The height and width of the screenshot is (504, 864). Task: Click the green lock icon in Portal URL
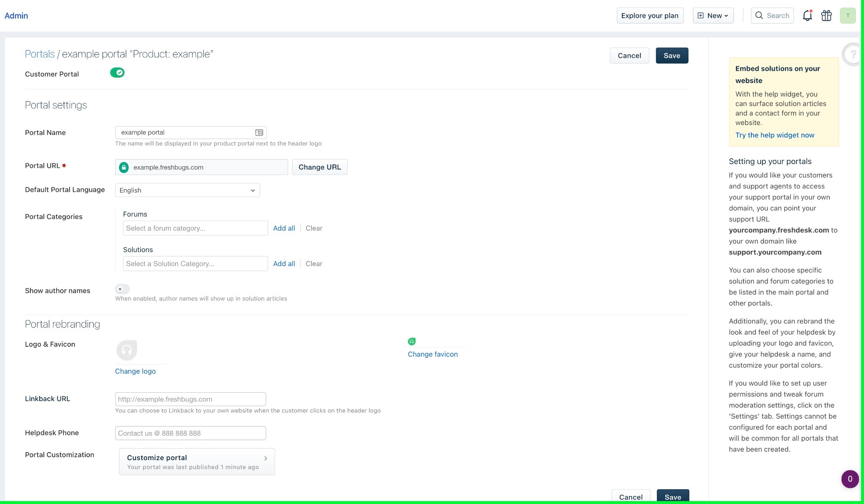pos(124,167)
